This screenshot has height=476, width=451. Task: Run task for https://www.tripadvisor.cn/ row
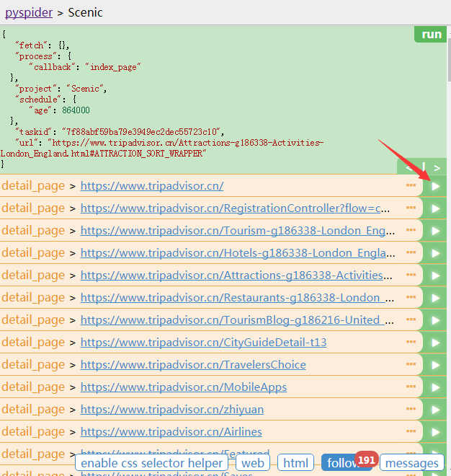436,186
